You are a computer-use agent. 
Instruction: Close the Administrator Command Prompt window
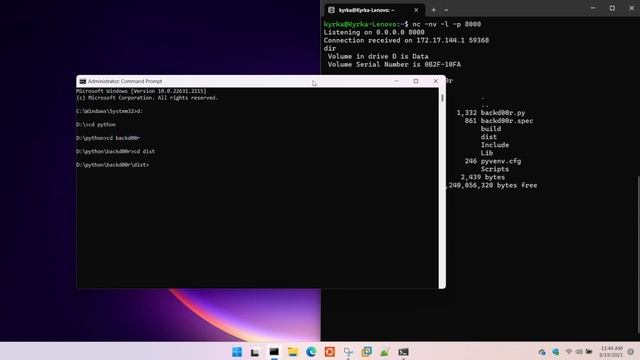click(x=436, y=81)
